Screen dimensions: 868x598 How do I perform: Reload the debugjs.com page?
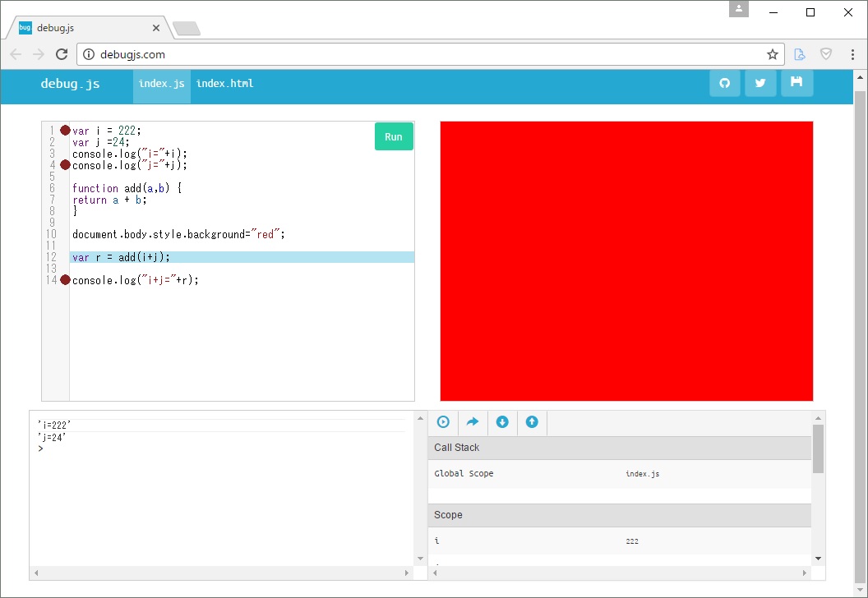(x=62, y=54)
